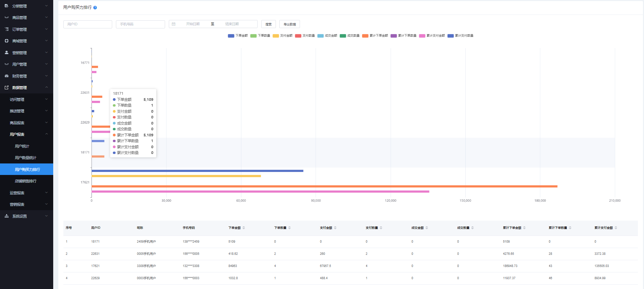The width and height of the screenshot is (644, 289).
Task: Open the 用户统计 menu item
Action: click(22, 146)
